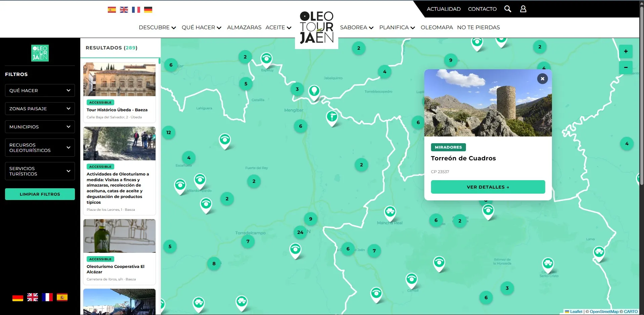Open SERVICIOS TURÍSTICOS filter dropdown
Viewport: 644px width, 315px height.
pyautogui.click(x=40, y=171)
